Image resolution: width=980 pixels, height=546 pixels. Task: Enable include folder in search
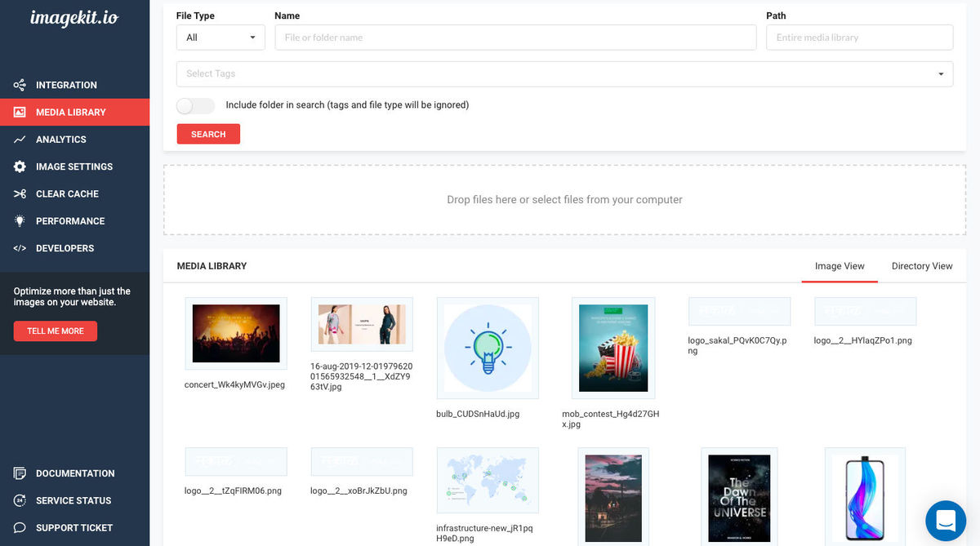[x=195, y=105]
